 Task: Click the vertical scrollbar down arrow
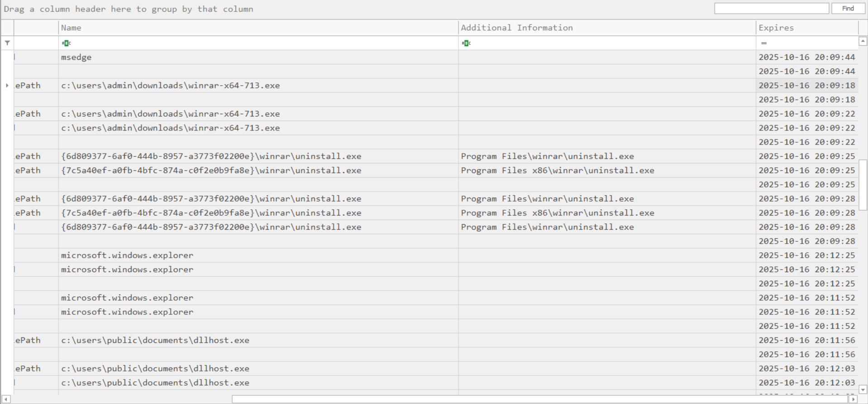(863, 390)
